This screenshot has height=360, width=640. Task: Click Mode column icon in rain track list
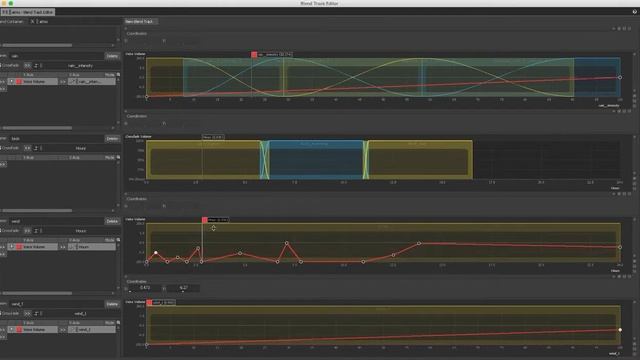tap(118, 75)
